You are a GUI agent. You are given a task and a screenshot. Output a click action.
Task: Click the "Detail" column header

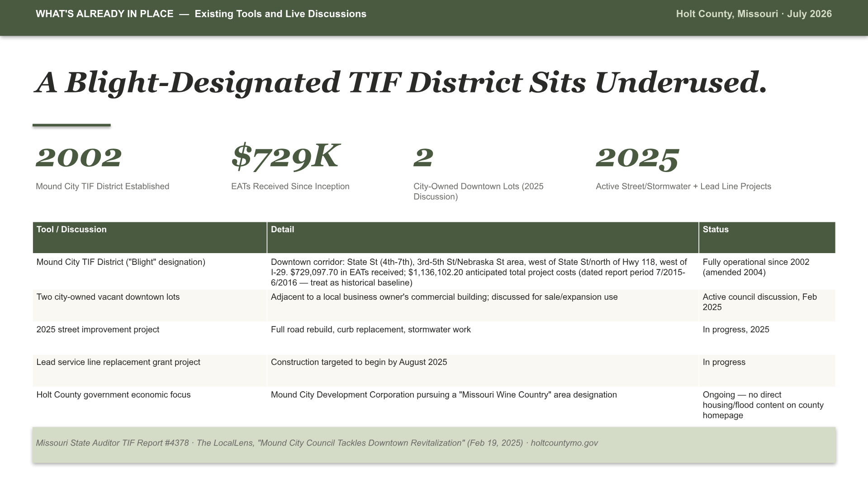(x=483, y=237)
